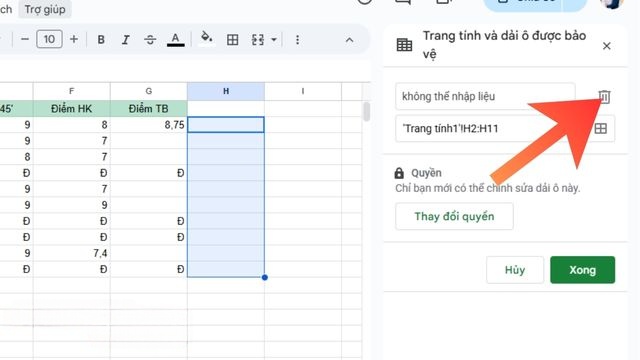
Task: Expand the merge cells dropdown arrow
Action: (274, 40)
